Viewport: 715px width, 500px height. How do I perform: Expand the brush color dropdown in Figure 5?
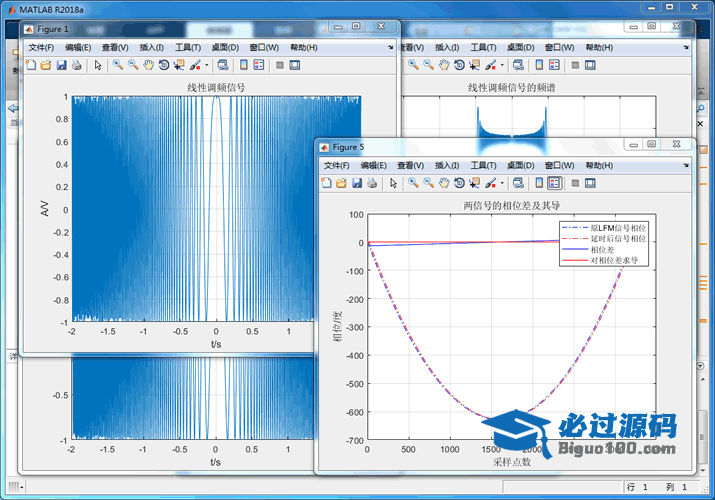tap(502, 183)
